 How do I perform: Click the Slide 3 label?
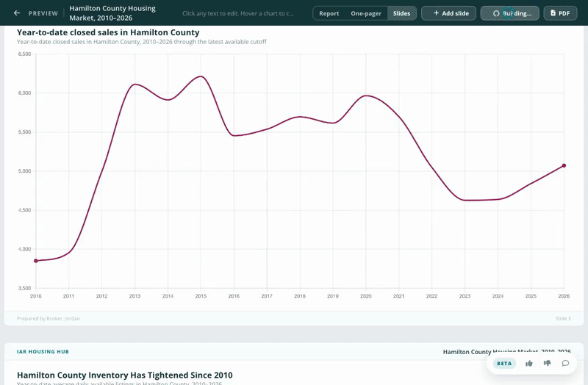pos(563,319)
